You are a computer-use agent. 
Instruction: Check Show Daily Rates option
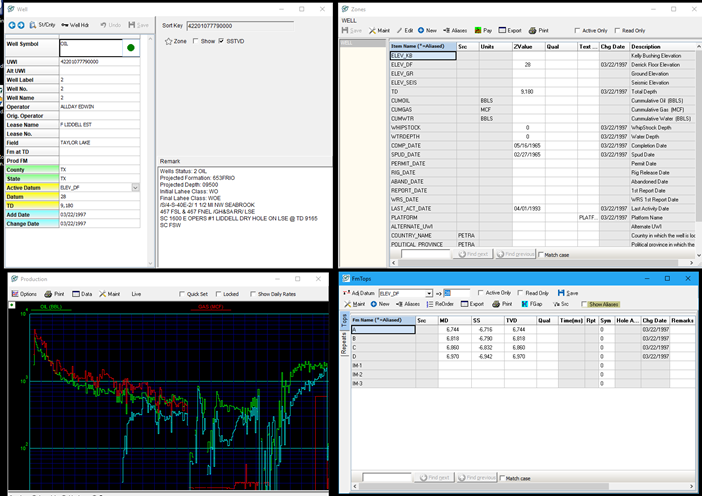click(253, 294)
